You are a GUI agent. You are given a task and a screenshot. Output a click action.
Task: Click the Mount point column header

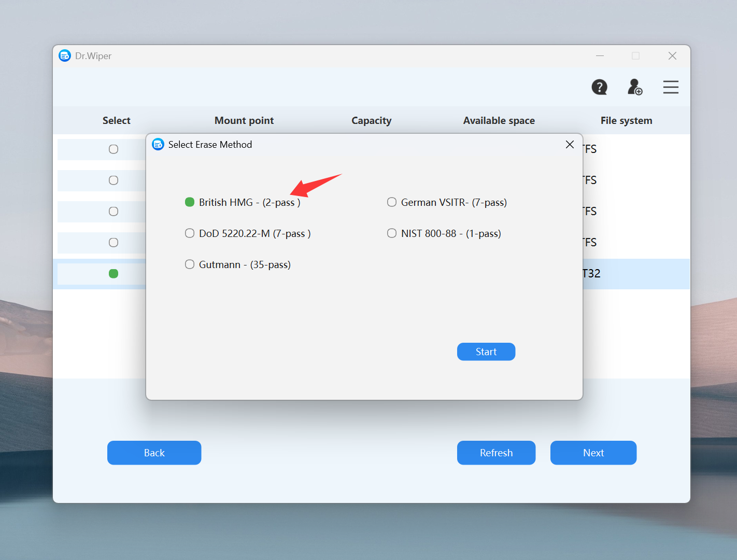244,120
